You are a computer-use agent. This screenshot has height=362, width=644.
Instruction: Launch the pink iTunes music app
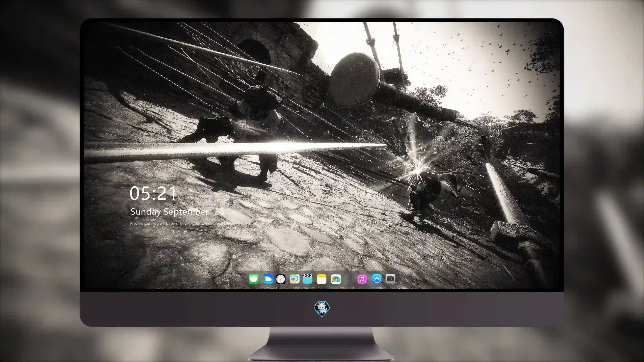tap(362, 279)
